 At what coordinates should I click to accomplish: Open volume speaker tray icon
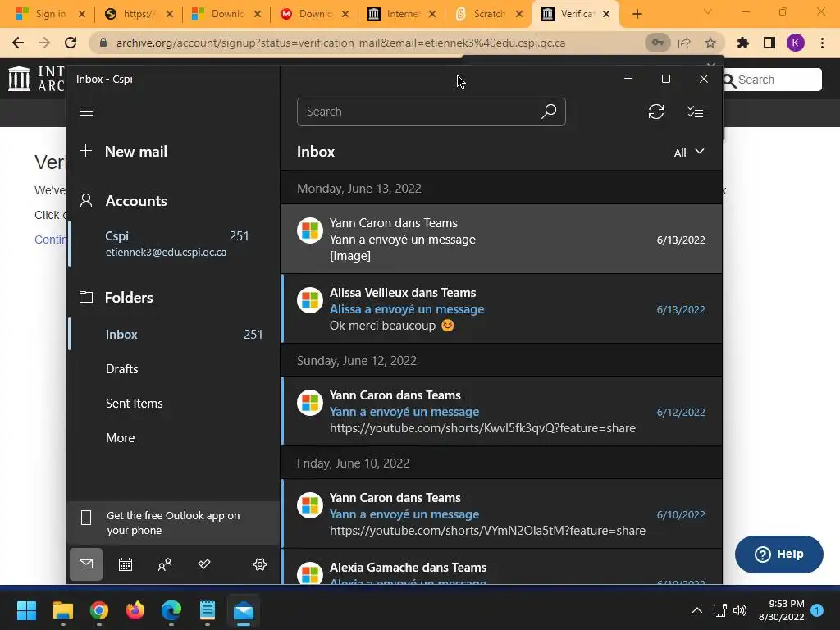click(740, 610)
